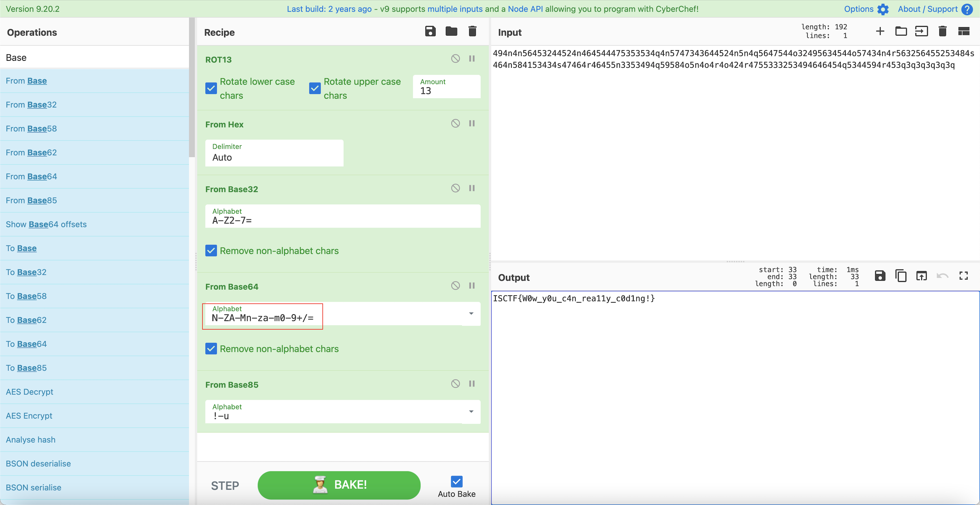Disable the ROT13 operation
Image resolution: width=980 pixels, height=505 pixels.
tap(455, 59)
